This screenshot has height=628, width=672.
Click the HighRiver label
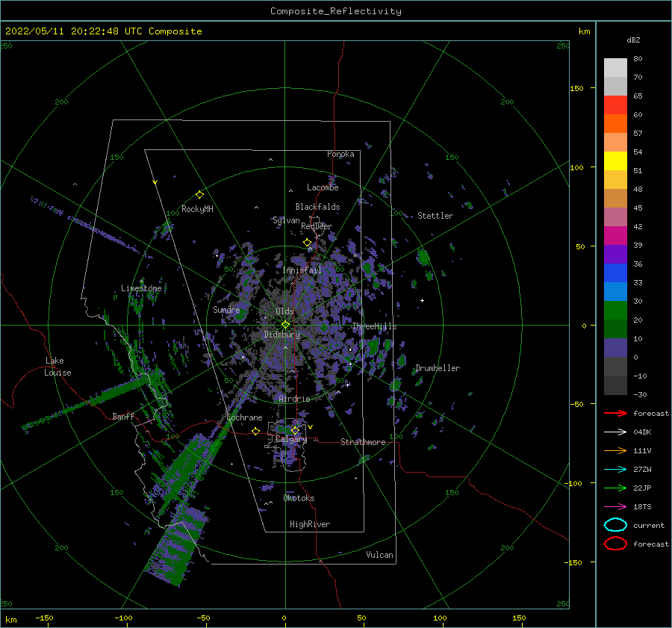(x=310, y=524)
